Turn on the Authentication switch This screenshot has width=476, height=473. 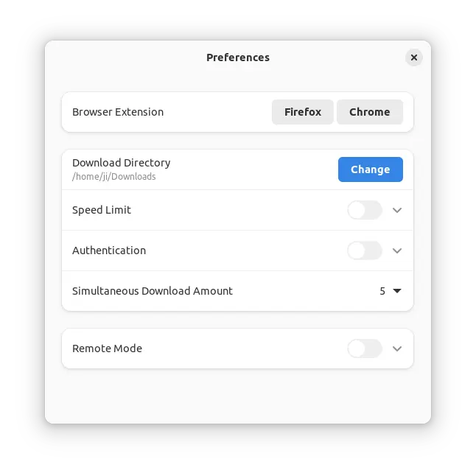365,250
